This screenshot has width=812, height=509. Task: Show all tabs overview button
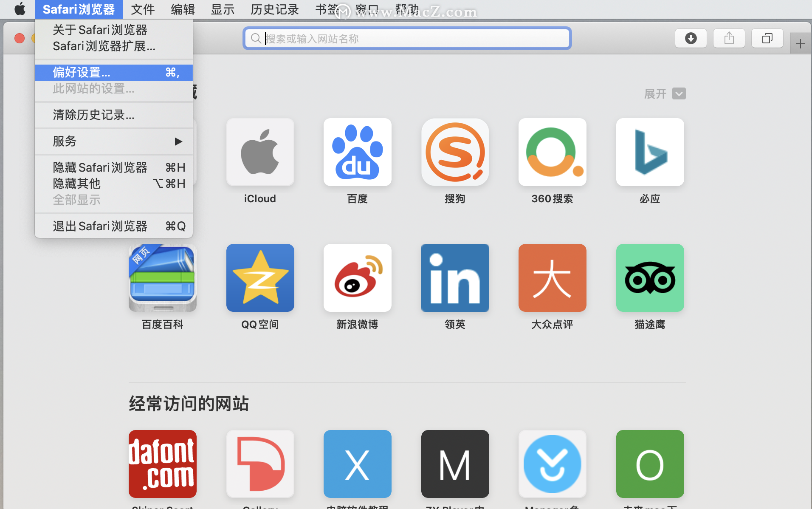(767, 39)
